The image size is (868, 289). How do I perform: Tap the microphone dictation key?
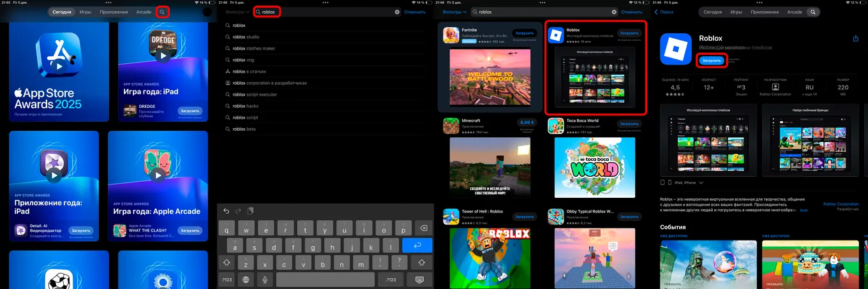pyautogui.click(x=264, y=279)
